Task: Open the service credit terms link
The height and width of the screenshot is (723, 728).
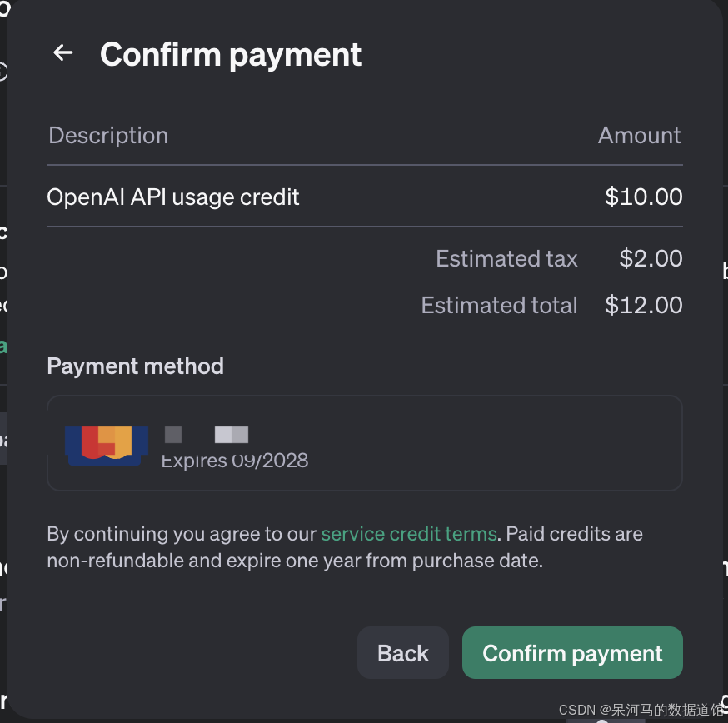Action: pos(409,534)
